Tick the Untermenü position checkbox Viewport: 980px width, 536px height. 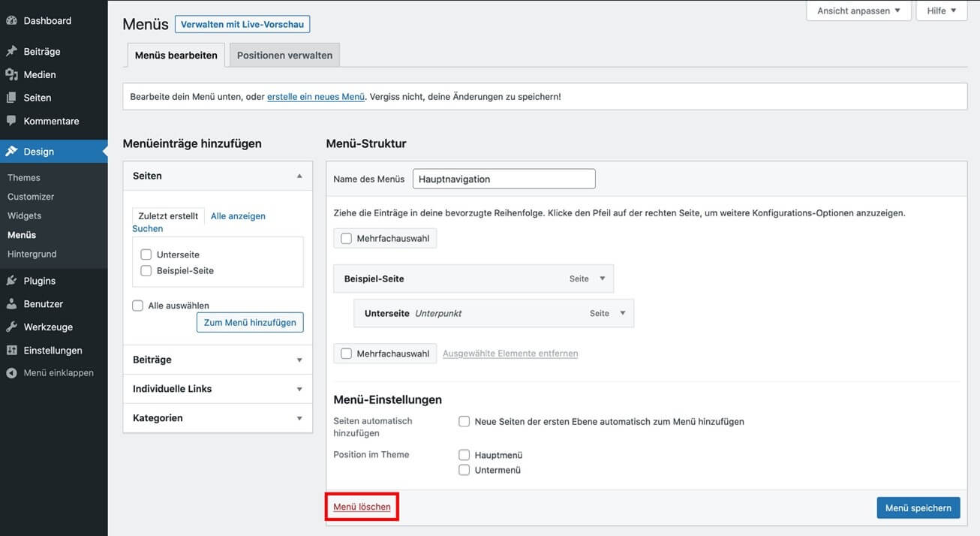(464, 470)
